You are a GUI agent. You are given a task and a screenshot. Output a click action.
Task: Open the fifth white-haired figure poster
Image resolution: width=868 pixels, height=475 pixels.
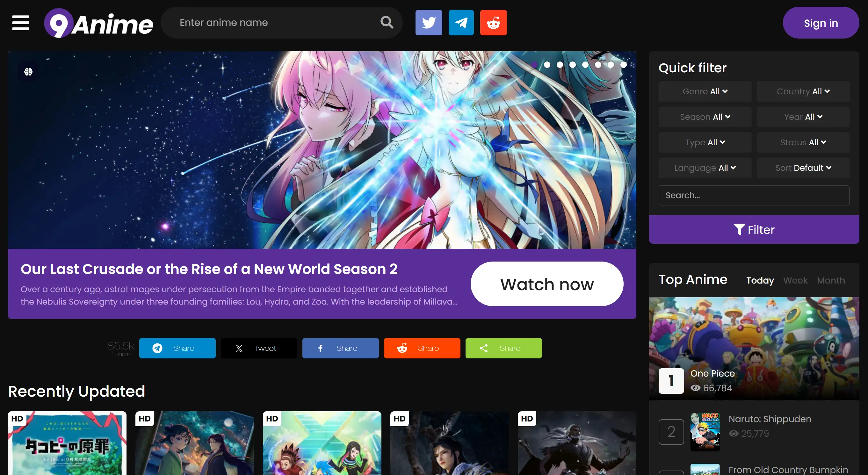pos(577,443)
